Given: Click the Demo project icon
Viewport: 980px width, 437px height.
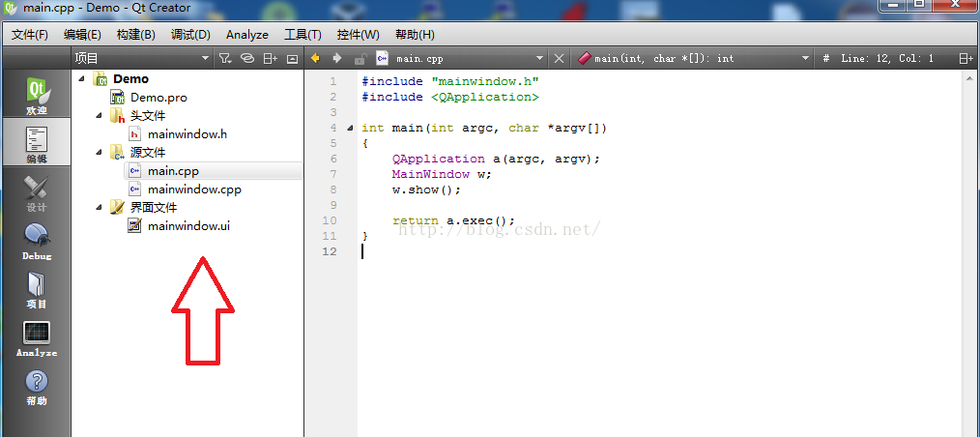Looking at the screenshot, I should pos(100,78).
